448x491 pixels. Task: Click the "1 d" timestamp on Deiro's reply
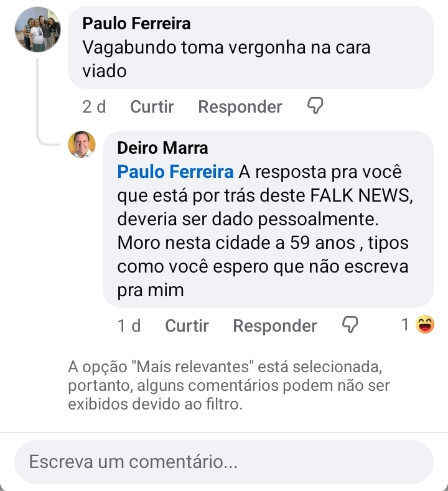coord(129,325)
